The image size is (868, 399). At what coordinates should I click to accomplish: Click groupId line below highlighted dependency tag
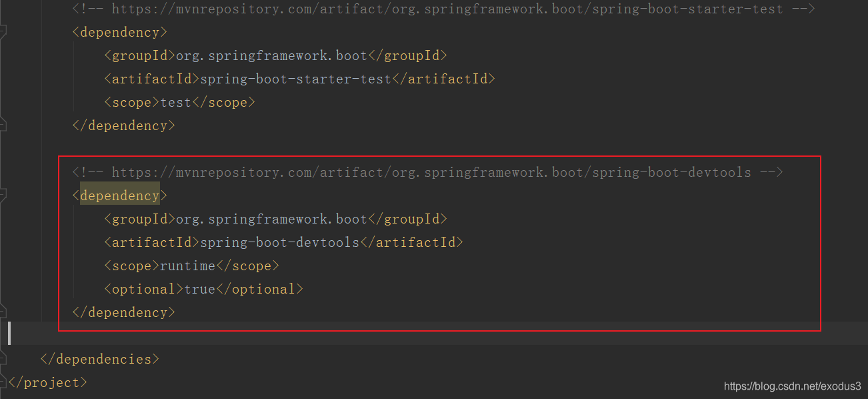(275, 219)
